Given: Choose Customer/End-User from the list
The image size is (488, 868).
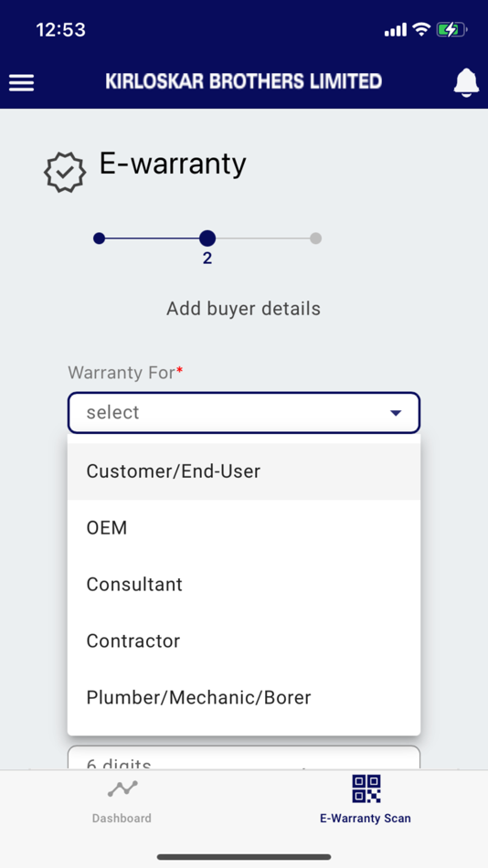Looking at the screenshot, I should (x=244, y=471).
